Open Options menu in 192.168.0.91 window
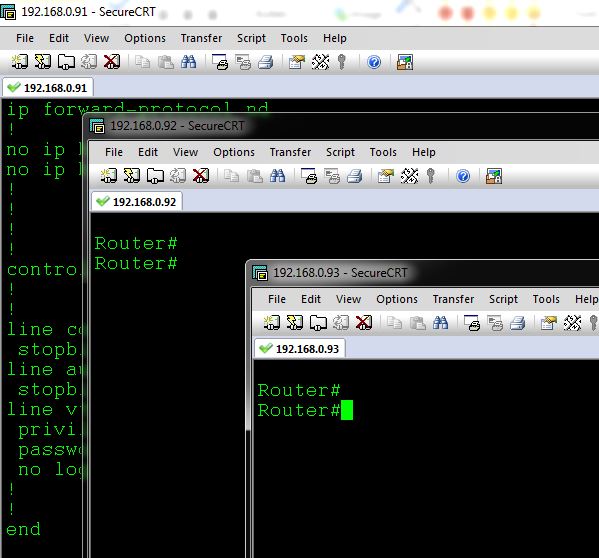Screen dimensions: 599x558 pyautogui.click(x=145, y=38)
